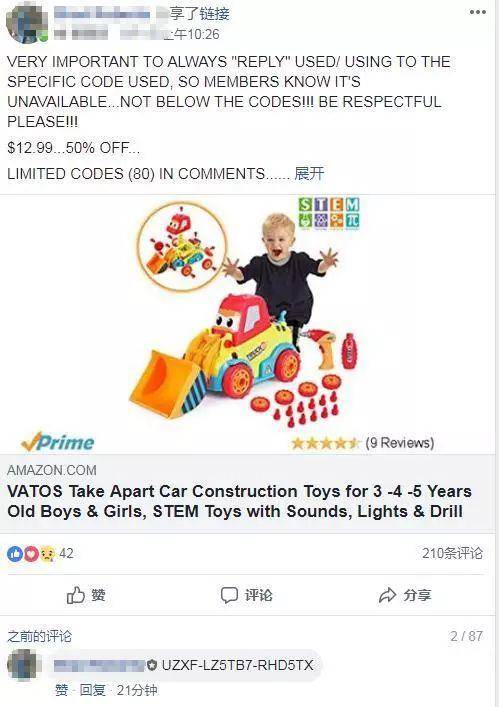Viewport: 499px width, 707px height.
Task: Click the sad face reaction emoji
Action: click(x=47, y=553)
